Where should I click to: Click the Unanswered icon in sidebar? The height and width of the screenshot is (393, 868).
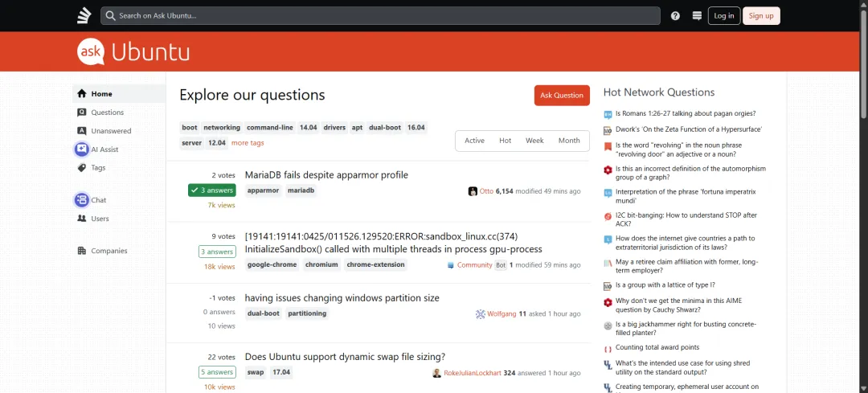pyautogui.click(x=82, y=131)
